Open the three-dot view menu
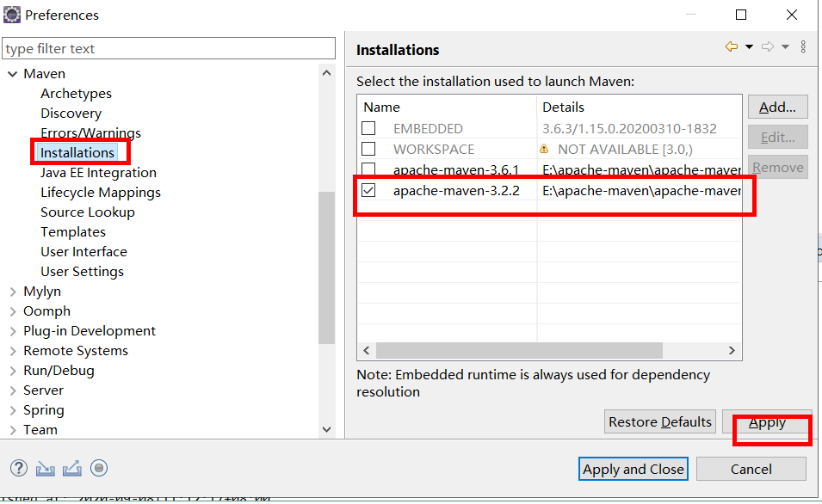Screen dimensions: 822x504 (x=803, y=47)
